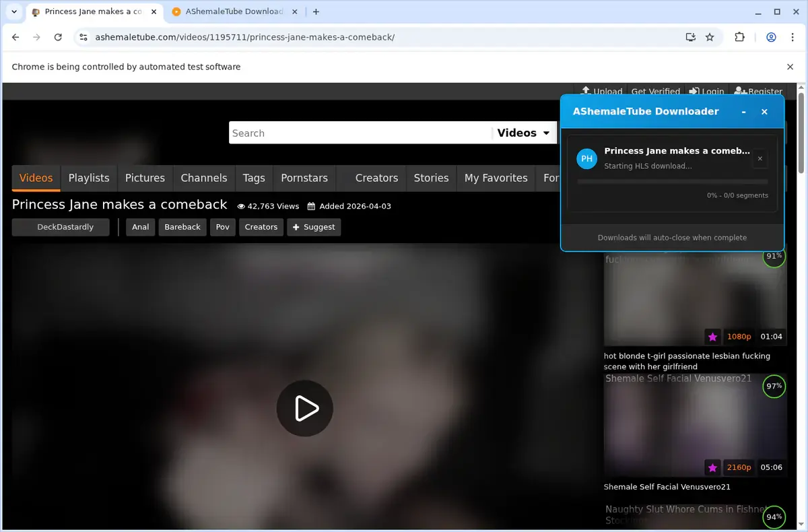View site information icon in address bar
This screenshot has height=532, width=808.
[x=83, y=37]
